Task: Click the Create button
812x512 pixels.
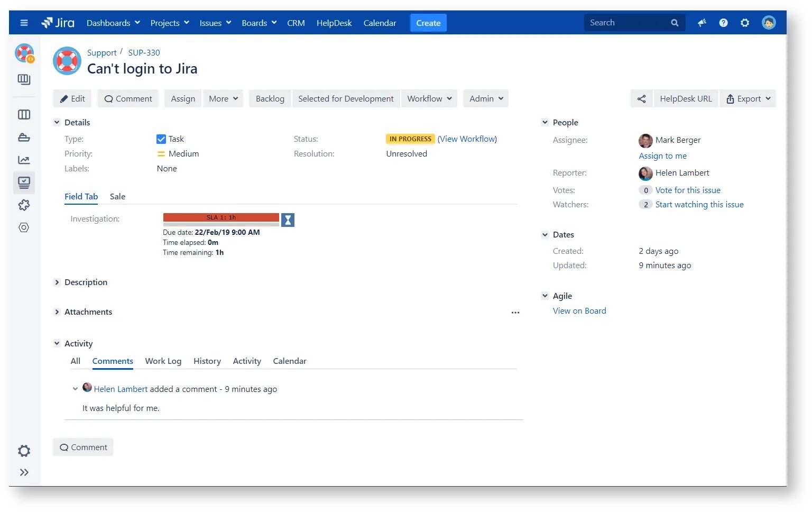Action: 428,23
